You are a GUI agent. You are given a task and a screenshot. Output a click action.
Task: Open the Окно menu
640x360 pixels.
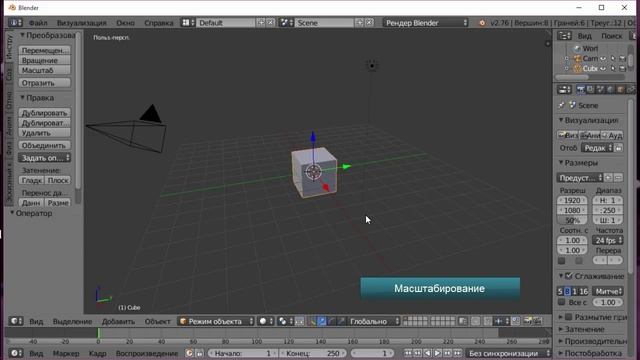click(125, 23)
